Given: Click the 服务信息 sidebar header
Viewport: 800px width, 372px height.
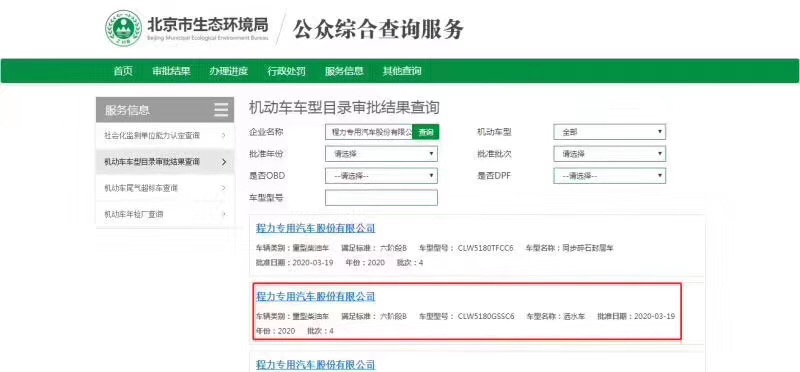Looking at the screenshot, I should (x=165, y=110).
